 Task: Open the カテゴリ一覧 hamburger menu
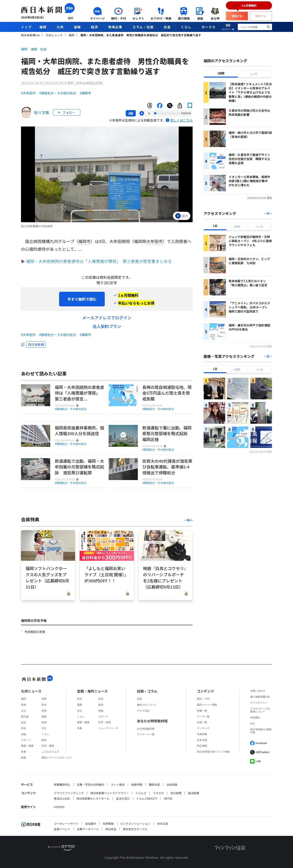coord(228,27)
